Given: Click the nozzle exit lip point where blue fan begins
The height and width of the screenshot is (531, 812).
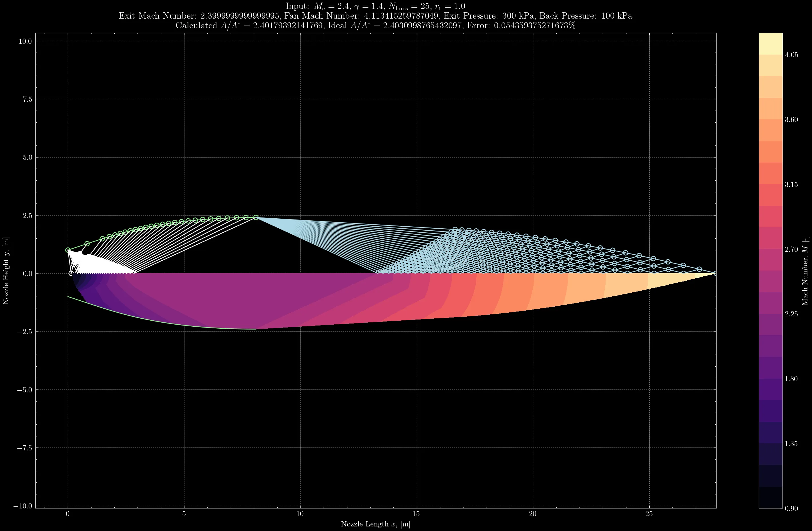Looking at the screenshot, I should 256,217.
